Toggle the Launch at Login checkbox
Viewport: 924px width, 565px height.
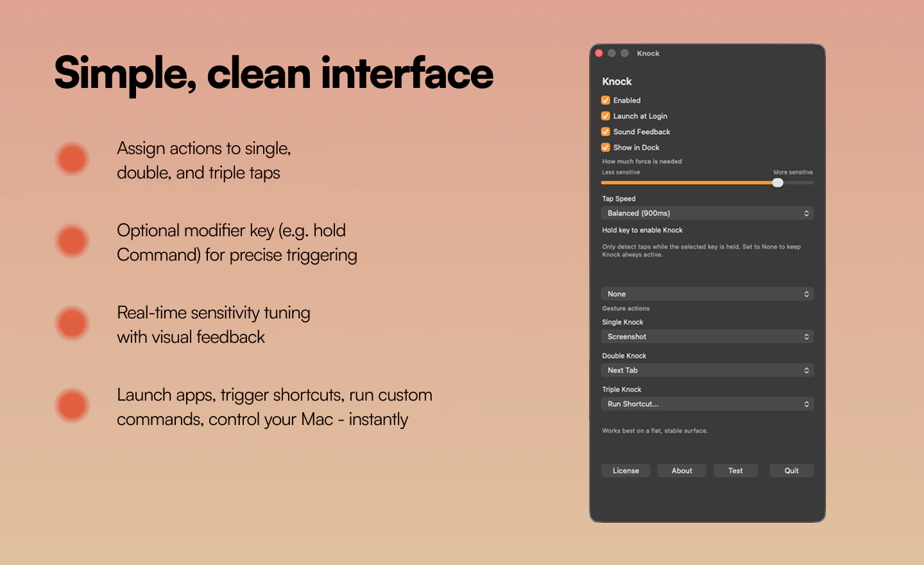(605, 116)
